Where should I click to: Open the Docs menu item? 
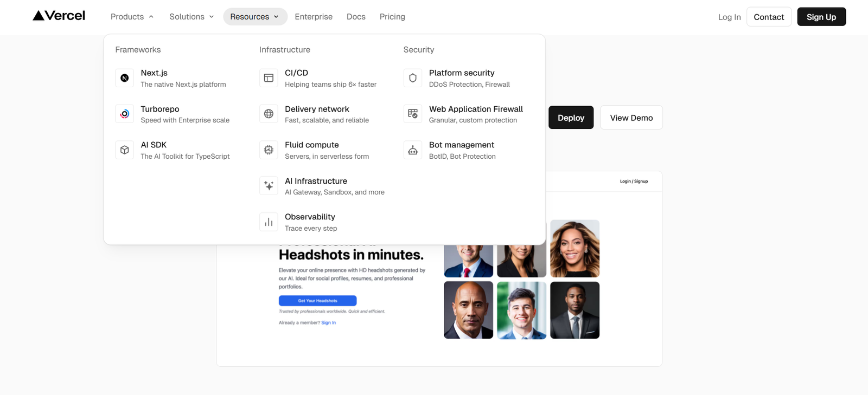[x=356, y=17]
